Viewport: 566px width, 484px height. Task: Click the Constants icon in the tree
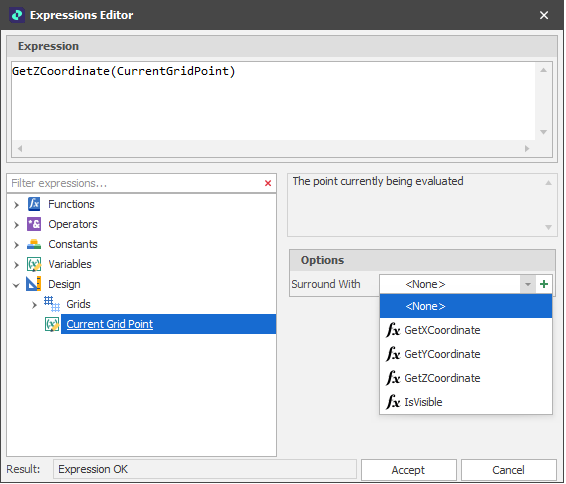[x=34, y=244]
